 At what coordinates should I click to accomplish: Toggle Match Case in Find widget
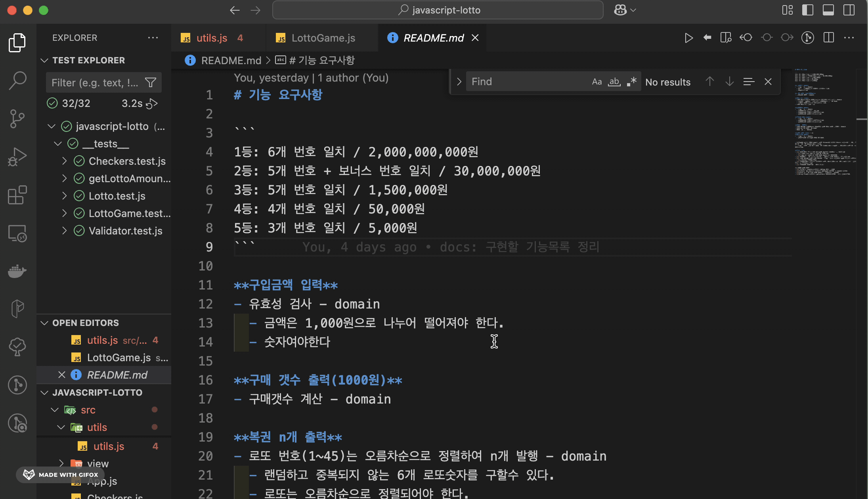(x=597, y=82)
